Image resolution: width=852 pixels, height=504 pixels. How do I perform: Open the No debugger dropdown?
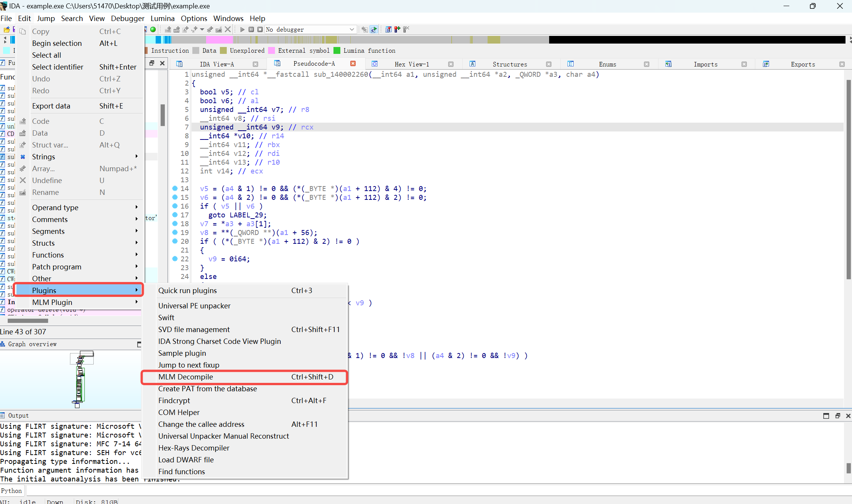pyautogui.click(x=311, y=29)
